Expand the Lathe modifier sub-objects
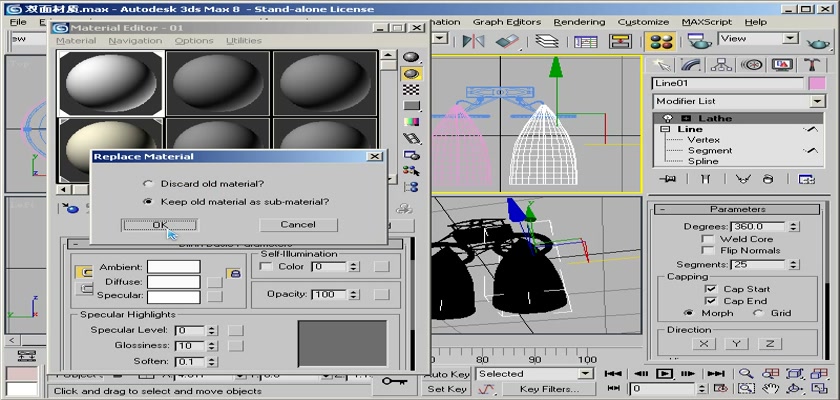Viewport: 840px width, 400px height. 686,118
